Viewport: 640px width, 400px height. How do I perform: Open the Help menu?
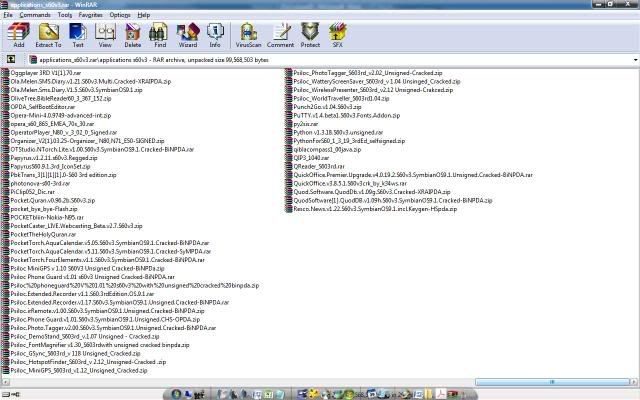tap(144, 15)
